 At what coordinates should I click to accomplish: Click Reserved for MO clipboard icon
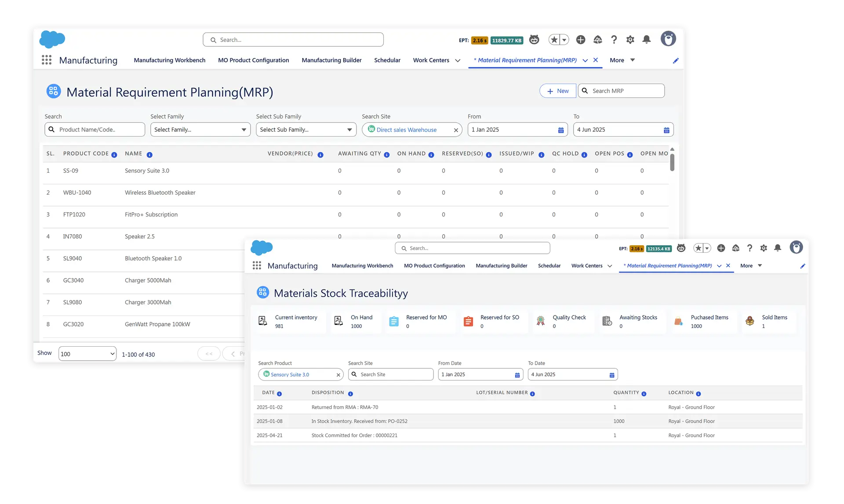pos(394,321)
